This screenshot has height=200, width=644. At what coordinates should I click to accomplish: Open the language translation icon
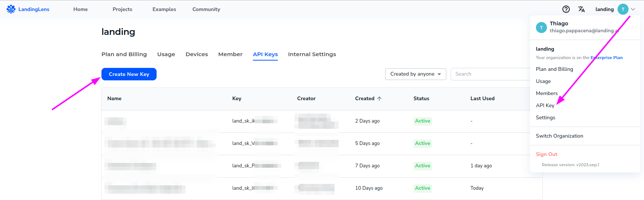pyautogui.click(x=582, y=9)
